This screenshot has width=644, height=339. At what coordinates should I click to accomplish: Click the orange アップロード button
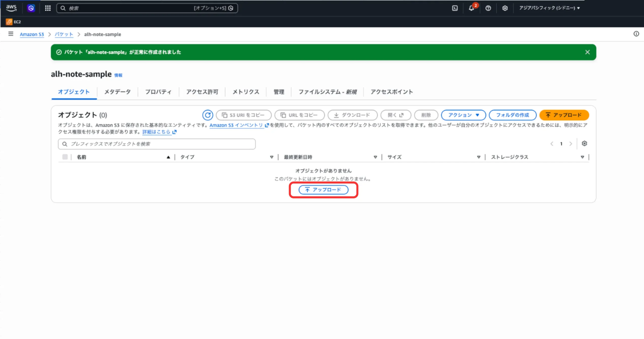[x=564, y=115]
